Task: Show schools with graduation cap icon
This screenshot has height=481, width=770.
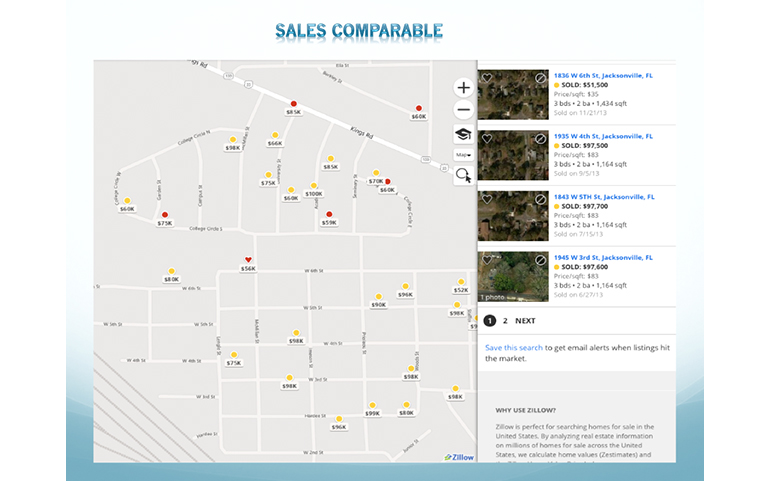Action: [x=463, y=134]
